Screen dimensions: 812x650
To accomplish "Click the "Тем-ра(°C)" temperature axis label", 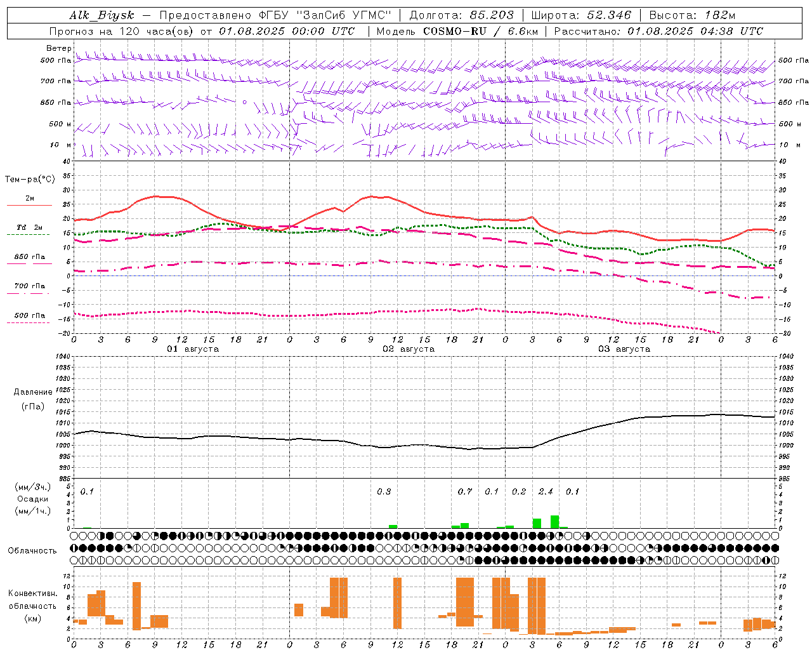I will tap(30, 180).
